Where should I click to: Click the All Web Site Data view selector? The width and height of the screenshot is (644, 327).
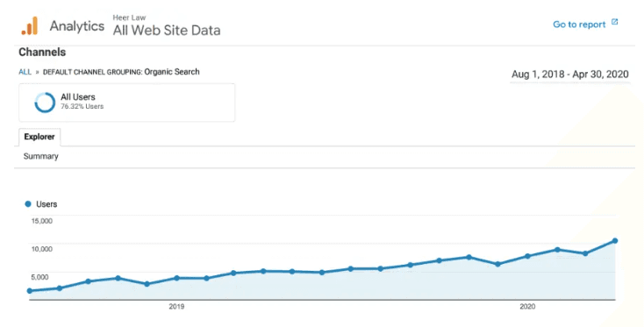167,30
